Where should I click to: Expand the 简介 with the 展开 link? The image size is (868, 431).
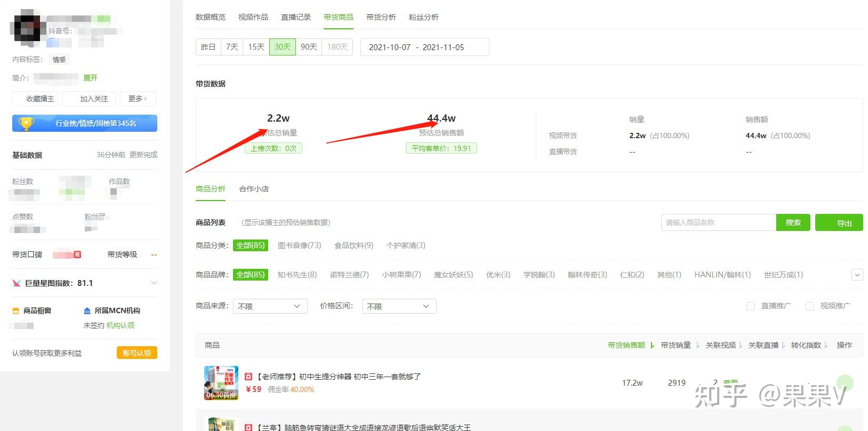91,78
